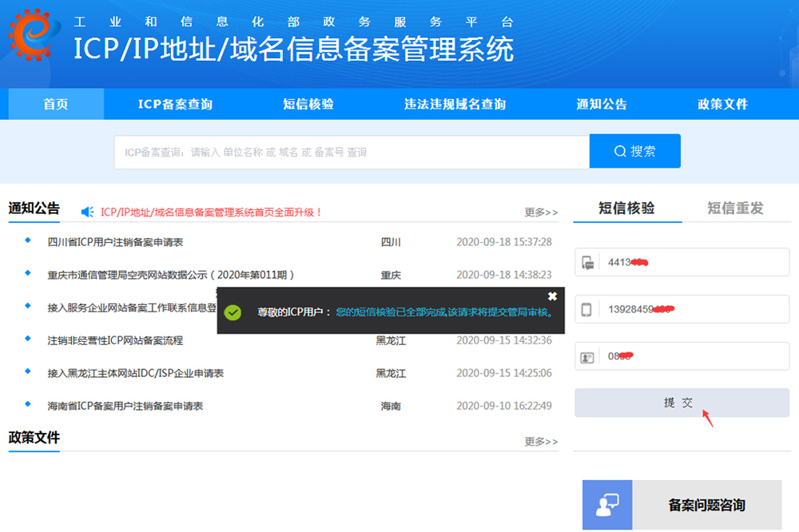The image size is (799, 532).
Task: Go to 违法违规域名查询 page
Action: [x=455, y=105]
